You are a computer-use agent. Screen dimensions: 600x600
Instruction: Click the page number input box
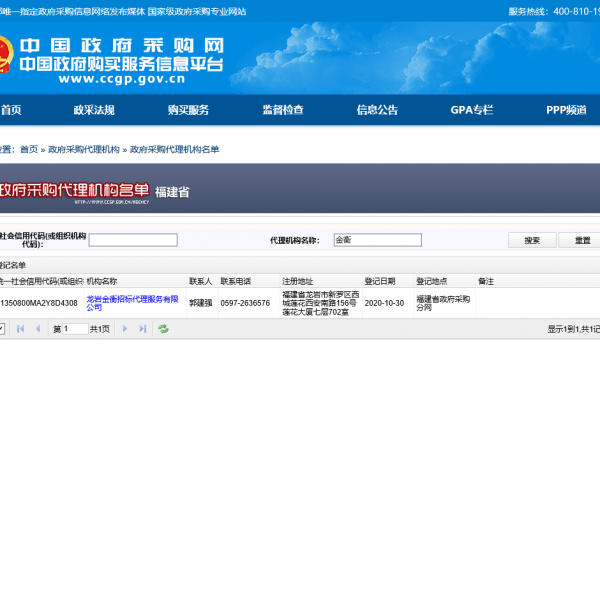(x=75, y=329)
